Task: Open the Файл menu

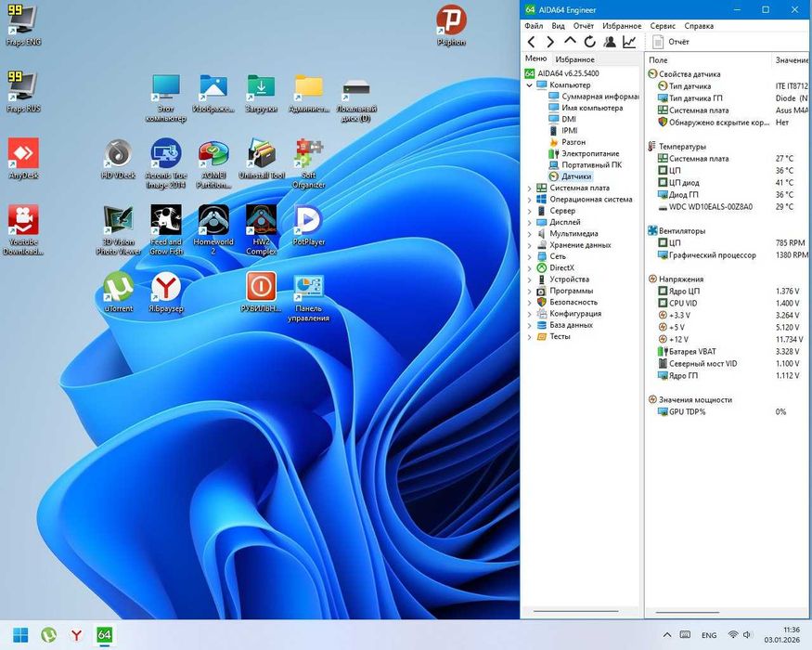Action: [x=534, y=26]
